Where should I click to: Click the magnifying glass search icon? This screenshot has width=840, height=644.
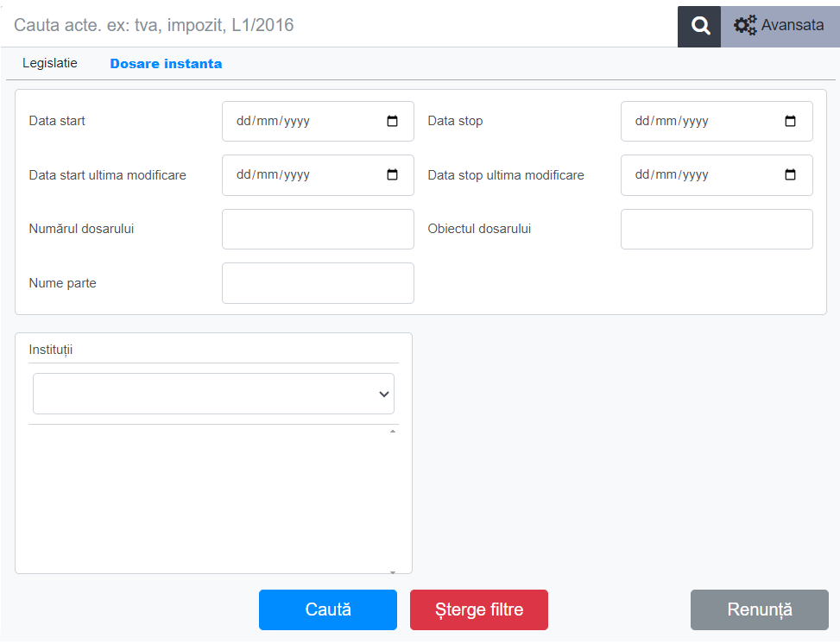(x=700, y=26)
